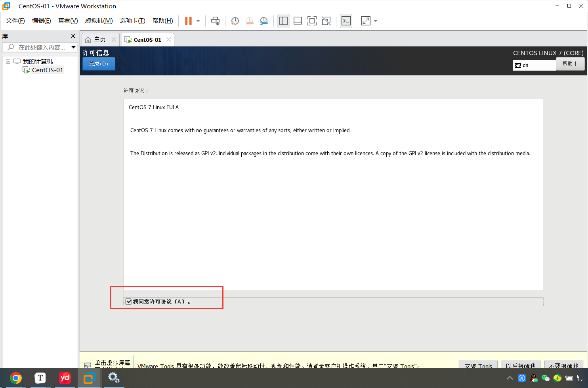
Task: Close the 主页 tab
Action: 114,40
